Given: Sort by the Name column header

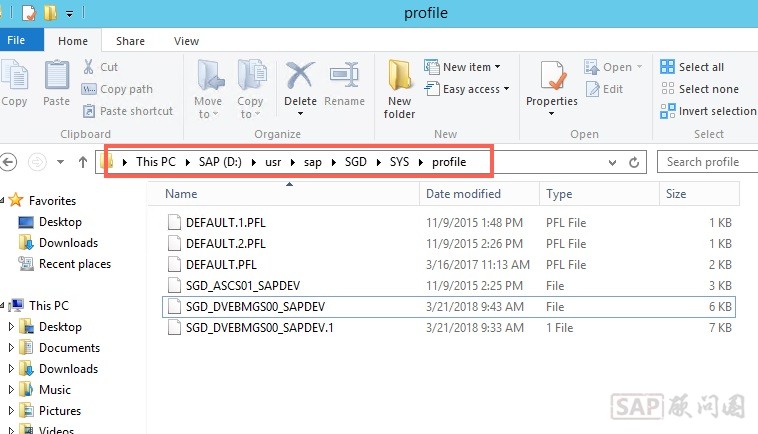Looking at the screenshot, I should click(x=284, y=194).
